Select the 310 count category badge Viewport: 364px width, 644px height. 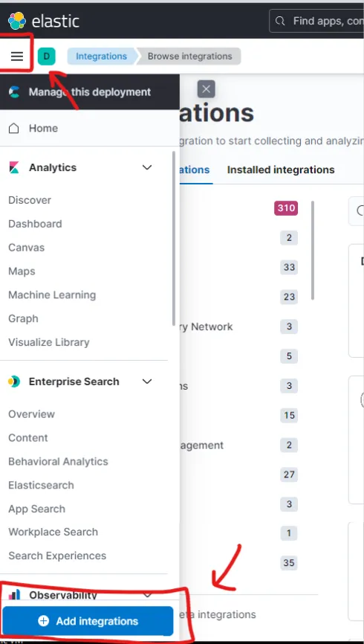click(286, 208)
